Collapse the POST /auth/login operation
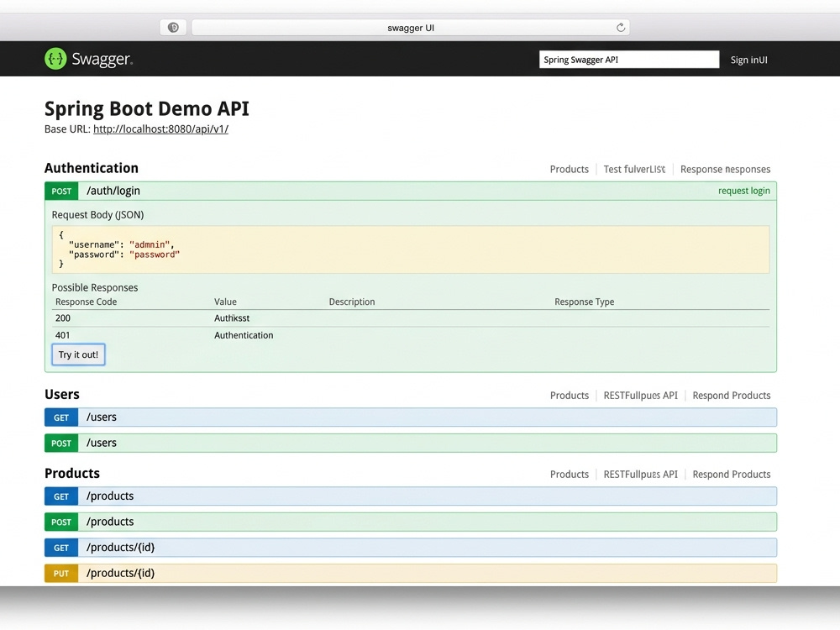 click(x=411, y=191)
